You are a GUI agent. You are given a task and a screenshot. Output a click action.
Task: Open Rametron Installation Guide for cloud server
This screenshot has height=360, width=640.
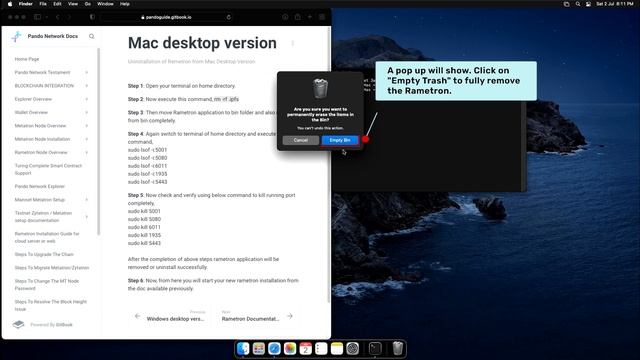tap(47, 238)
